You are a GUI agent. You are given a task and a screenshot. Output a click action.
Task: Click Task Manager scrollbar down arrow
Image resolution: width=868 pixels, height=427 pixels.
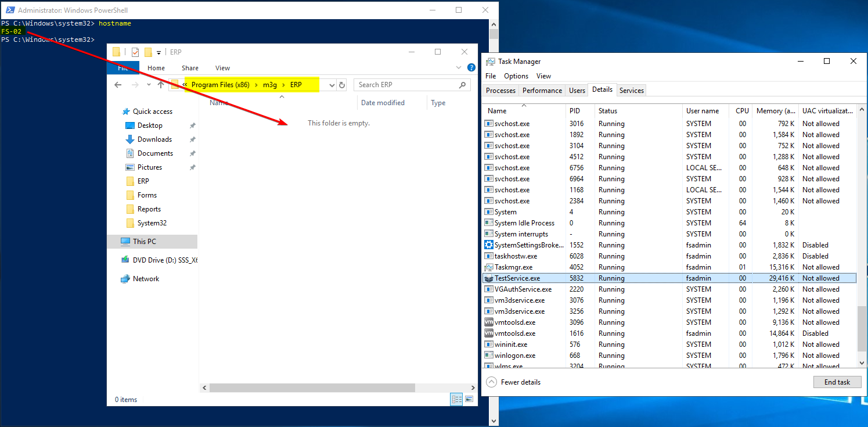tap(862, 363)
